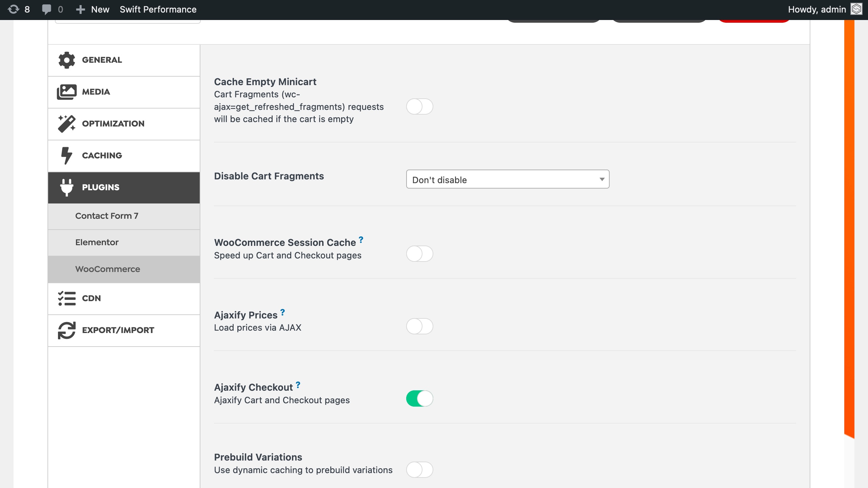
Task: Click the comments bubble icon in admin bar
Action: click(46, 9)
